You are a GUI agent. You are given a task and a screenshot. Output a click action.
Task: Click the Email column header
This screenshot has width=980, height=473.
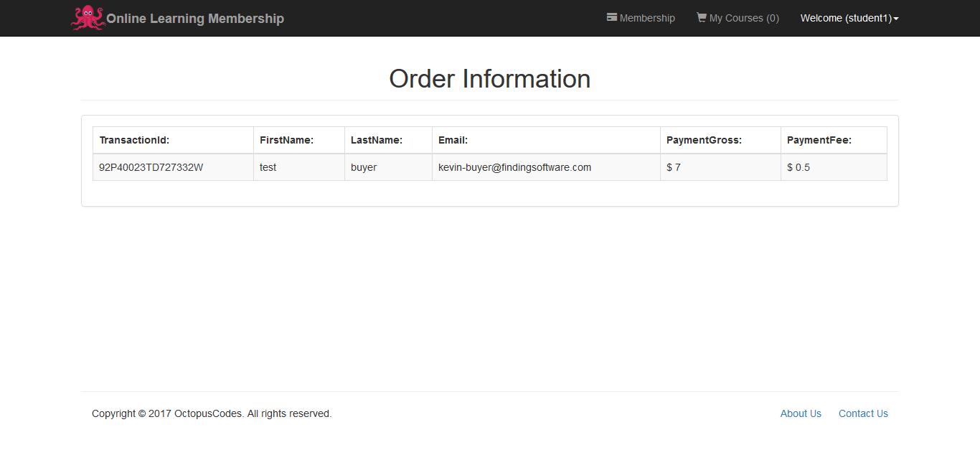coord(453,140)
